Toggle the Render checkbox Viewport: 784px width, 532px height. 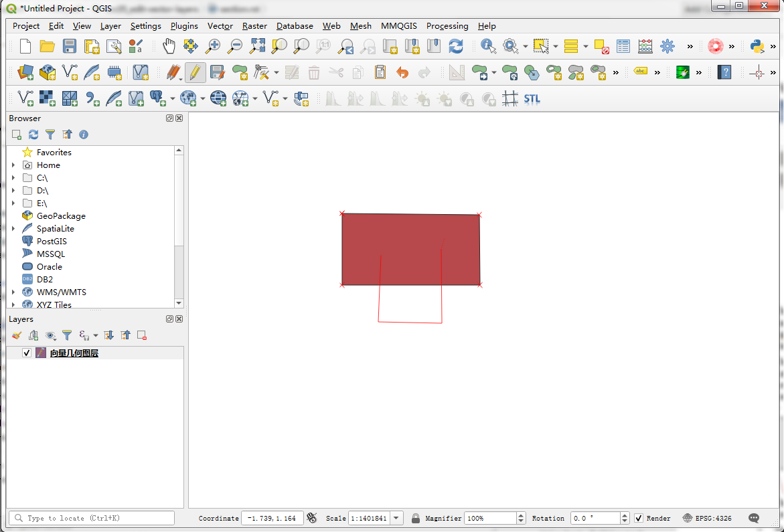pyautogui.click(x=639, y=518)
